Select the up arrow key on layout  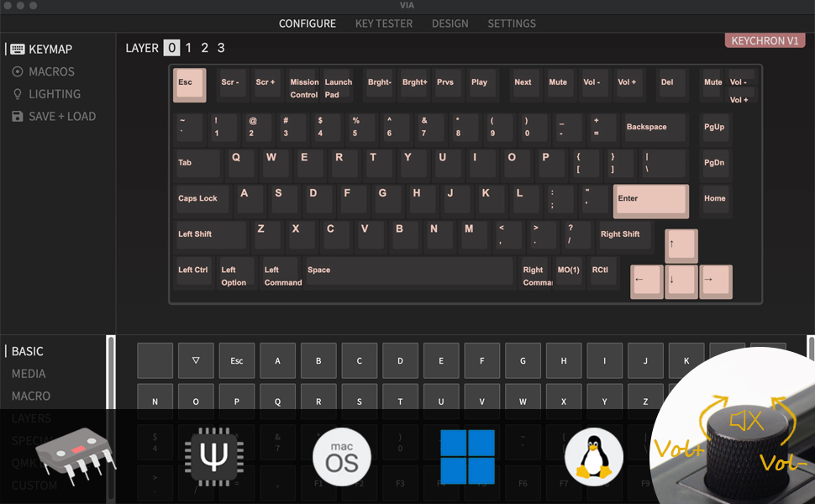click(x=681, y=246)
